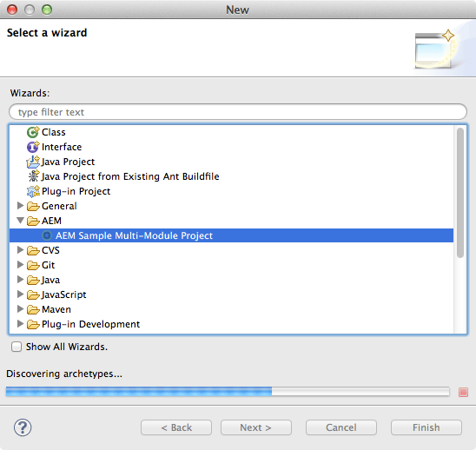Screen dimensions: 476x450
Task: Expand the General folder
Action: [20, 206]
